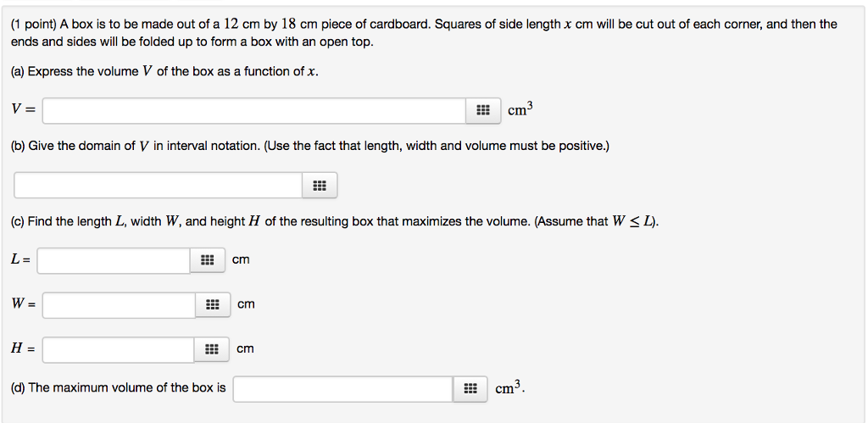Click the "(1 point)" text at problem start
Image resolution: width=868 pixels, height=423 pixels.
33,24
